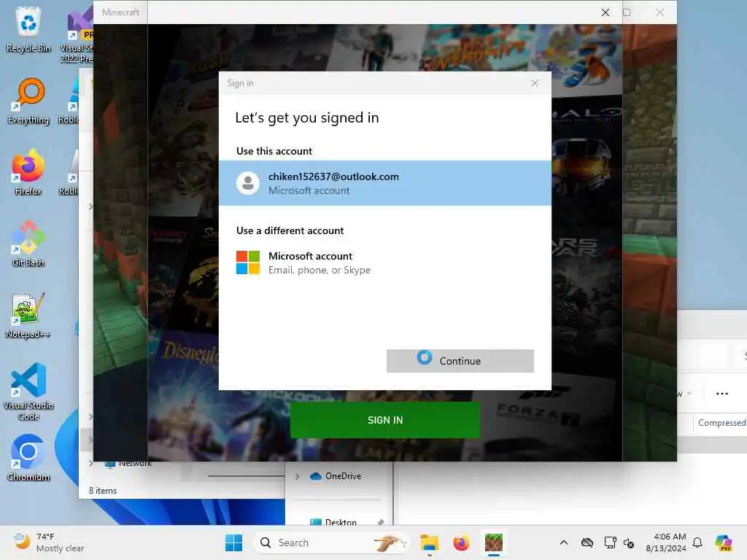
Task: Click the Microsoft four-color logo
Action: [248, 262]
